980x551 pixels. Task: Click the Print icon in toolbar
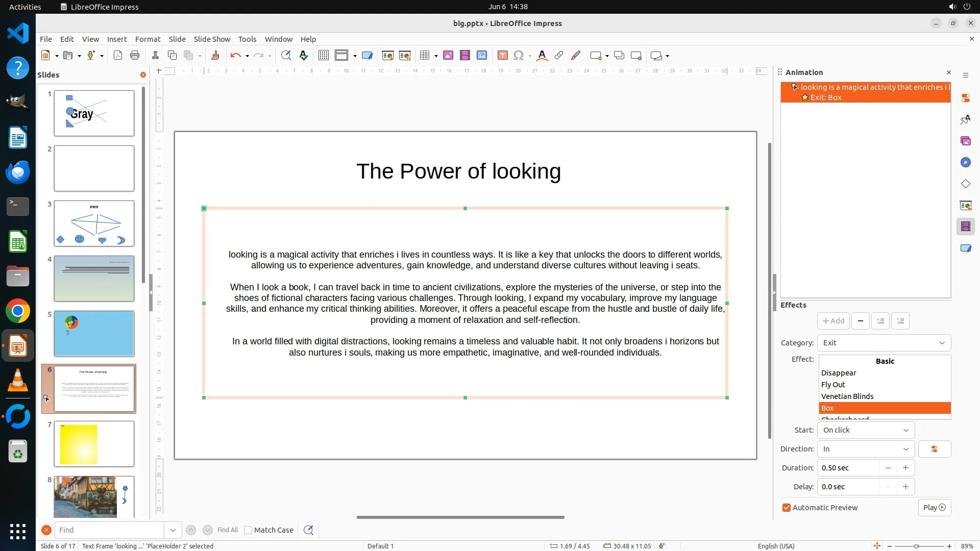135,56
